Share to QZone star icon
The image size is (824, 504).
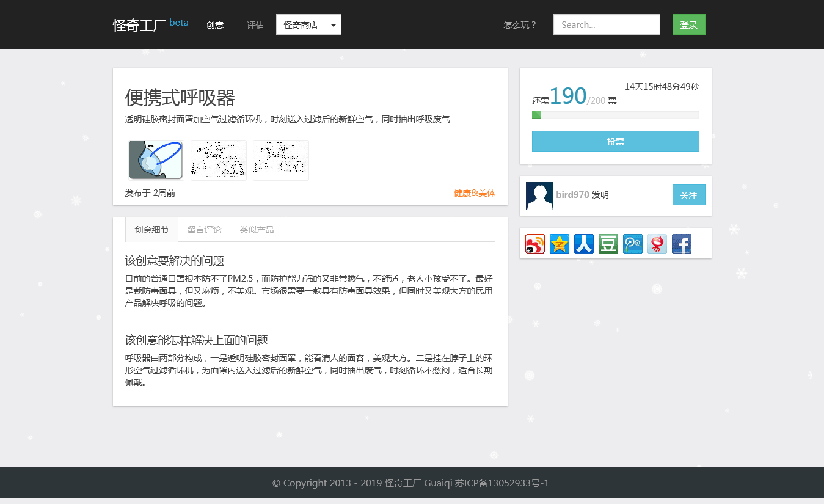pyautogui.click(x=560, y=244)
